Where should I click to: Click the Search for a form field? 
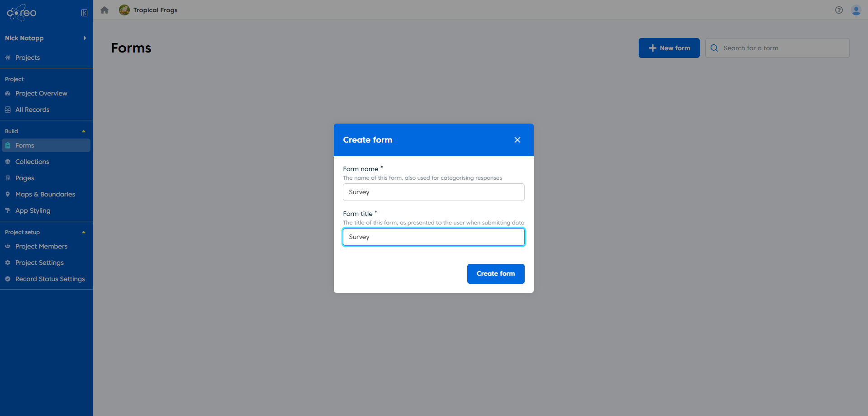(778, 48)
